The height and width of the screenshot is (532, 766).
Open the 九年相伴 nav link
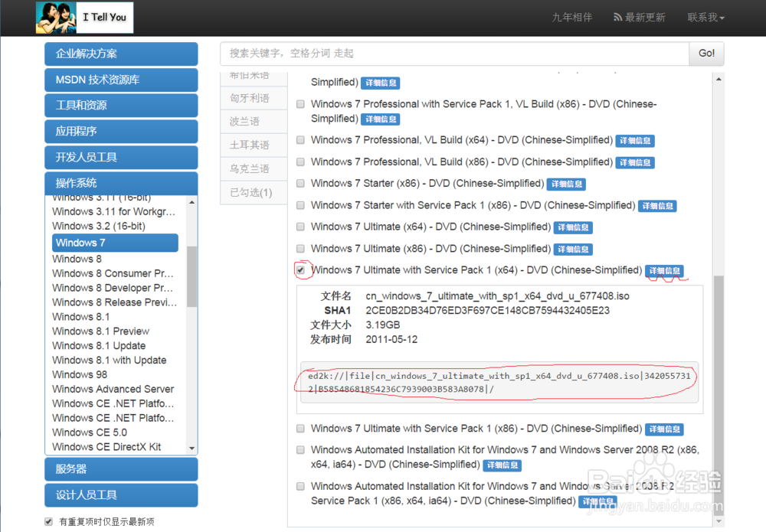tap(572, 18)
